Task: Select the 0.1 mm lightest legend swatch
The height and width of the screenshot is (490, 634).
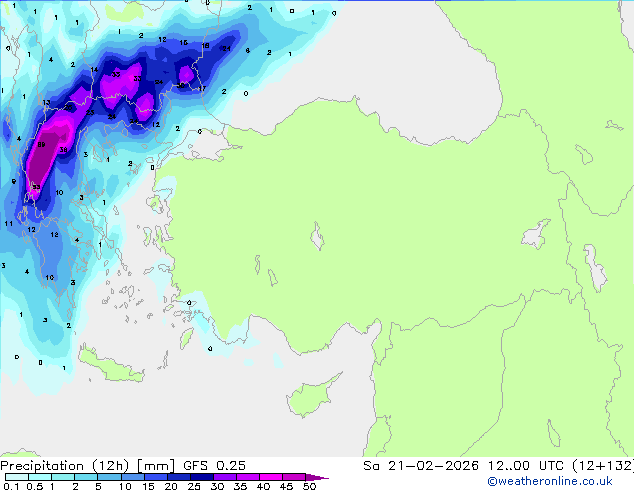Action: [17, 477]
